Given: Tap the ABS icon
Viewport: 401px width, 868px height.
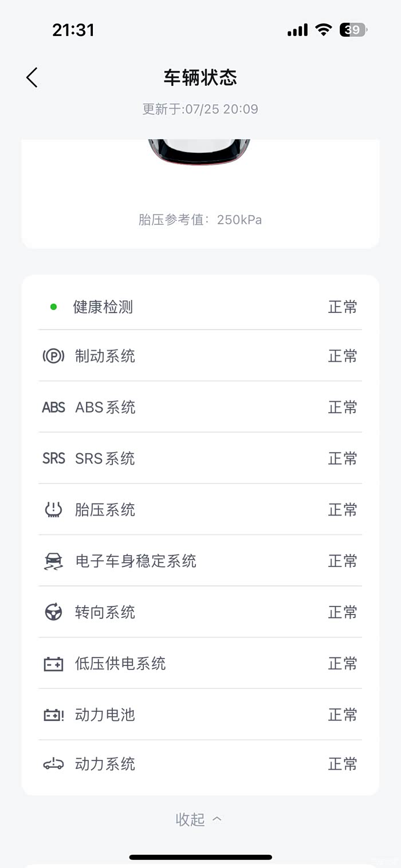Looking at the screenshot, I should (x=54, y=407).
